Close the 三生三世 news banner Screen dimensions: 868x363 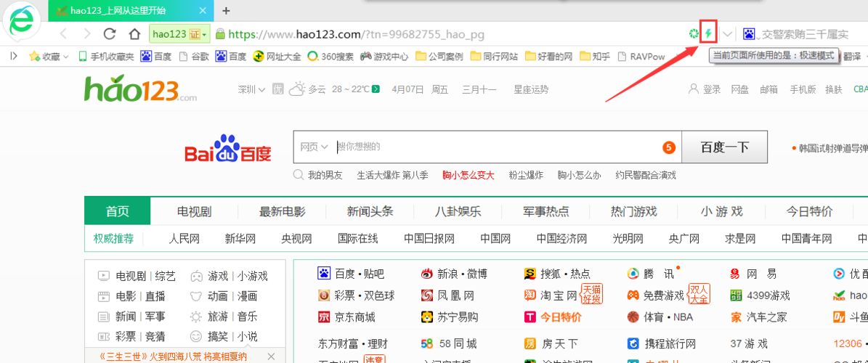[x=271, y=356]
